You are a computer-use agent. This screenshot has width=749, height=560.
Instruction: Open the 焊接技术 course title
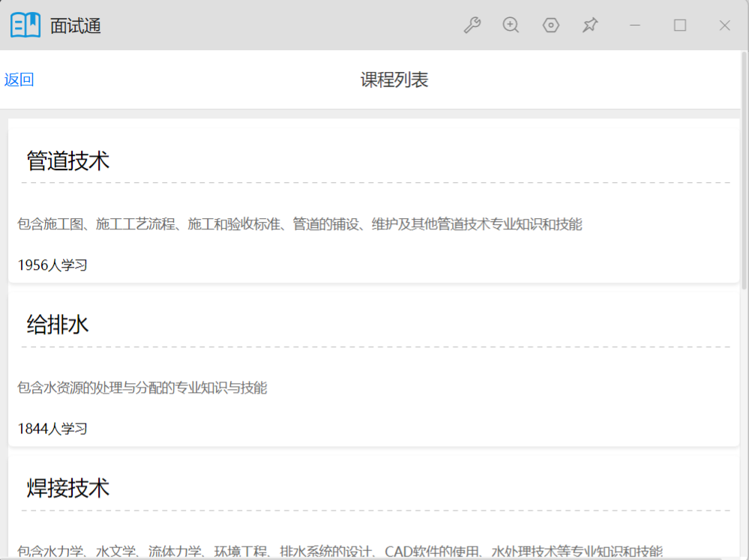click(x=67, y=488)
